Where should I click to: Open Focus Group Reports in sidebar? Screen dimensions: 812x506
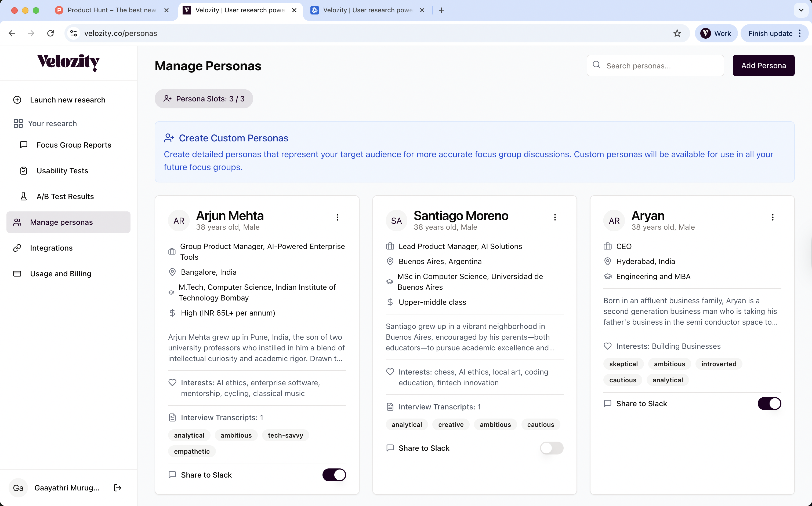tap(74, 145)
